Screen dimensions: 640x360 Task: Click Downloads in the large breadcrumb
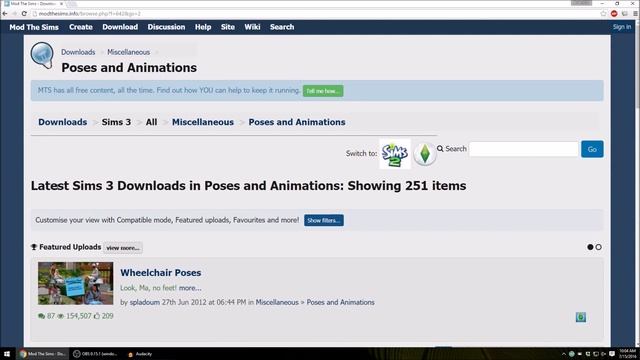coord(62,122)
